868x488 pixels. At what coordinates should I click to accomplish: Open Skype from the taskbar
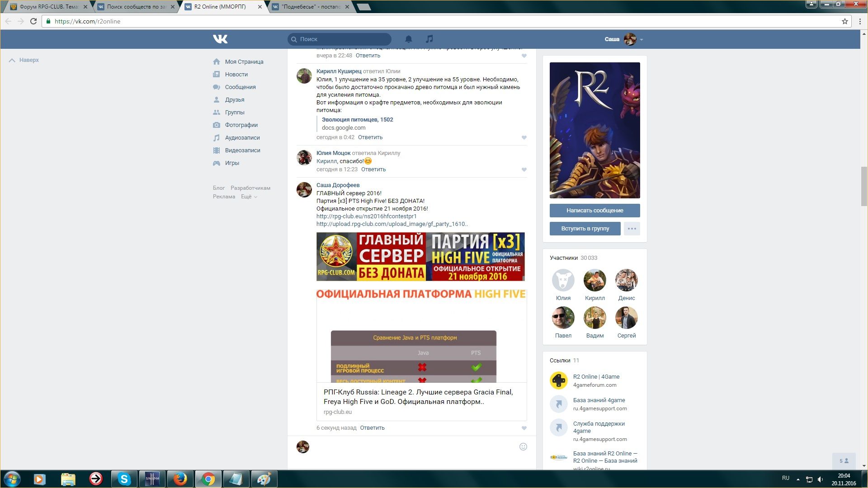pyautogui.click(x=124, y=479)
